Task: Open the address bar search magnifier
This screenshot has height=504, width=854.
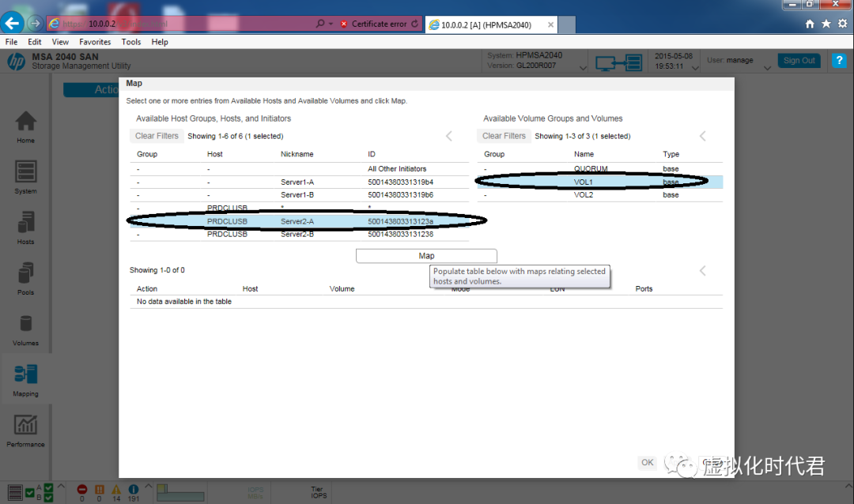Action: (x=320, y=24)
